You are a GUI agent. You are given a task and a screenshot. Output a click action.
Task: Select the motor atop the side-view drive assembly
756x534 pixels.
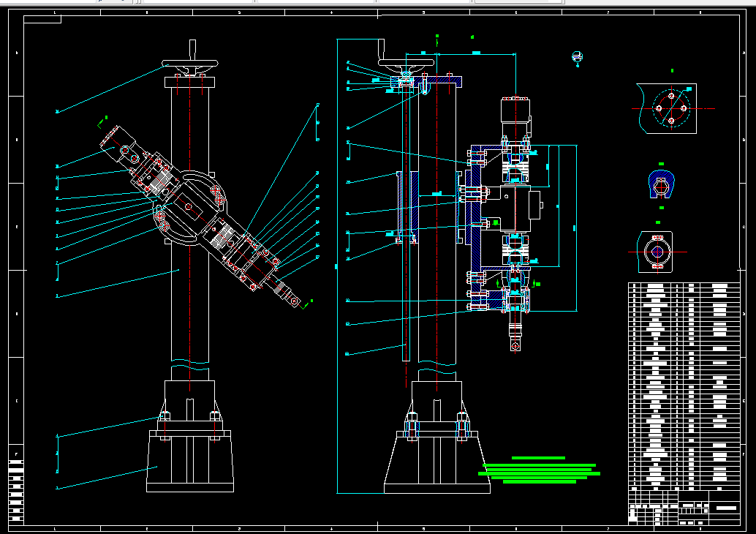(x=515, y=110)
